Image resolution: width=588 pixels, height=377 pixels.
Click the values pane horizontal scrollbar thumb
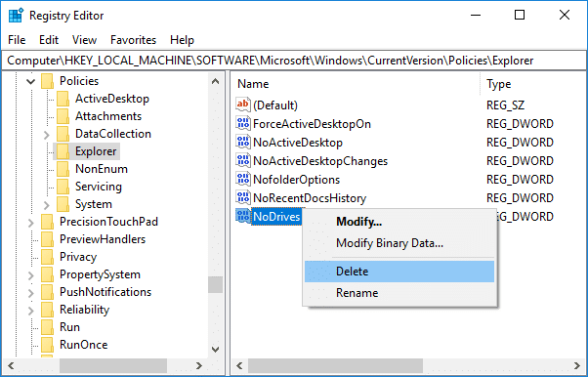[336, 365]
